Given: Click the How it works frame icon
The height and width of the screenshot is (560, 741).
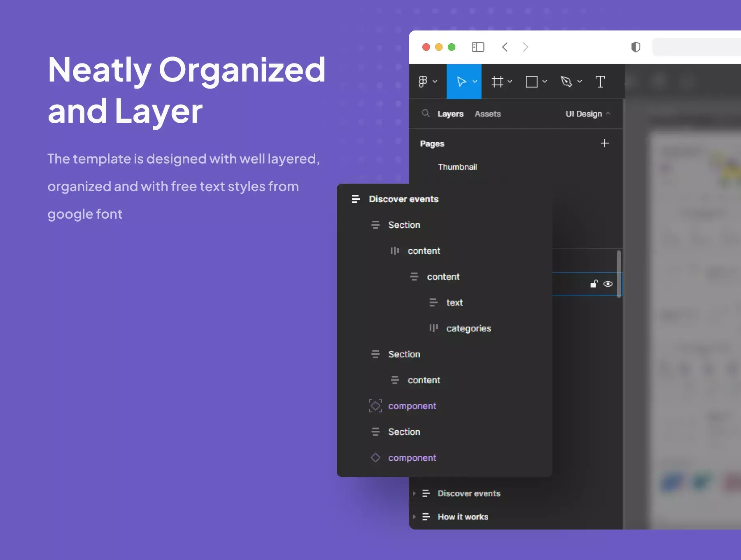Looking at the screenshot, I should click(426, 516).
